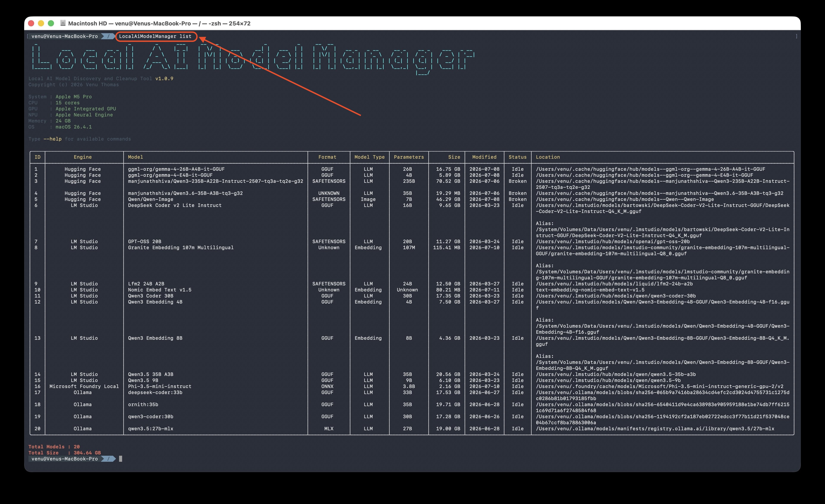Click the 'qwen3.5:27b-mlx' model name

(151, 428)
